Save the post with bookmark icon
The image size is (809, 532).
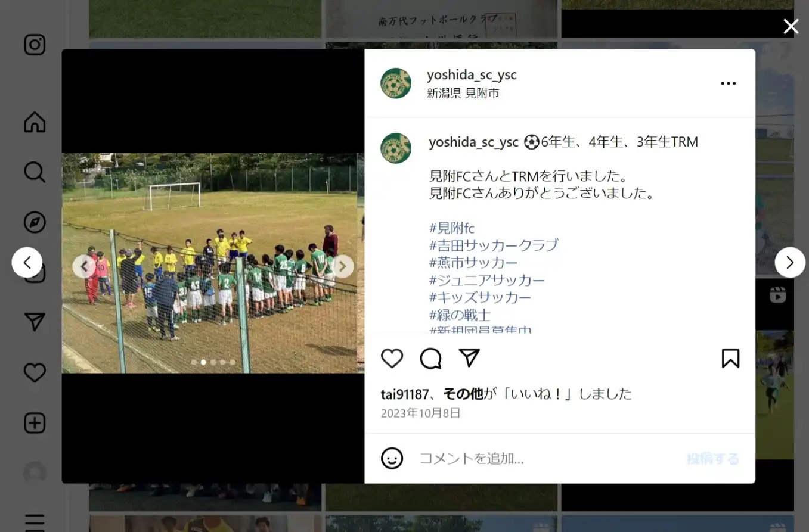(730, 359)
